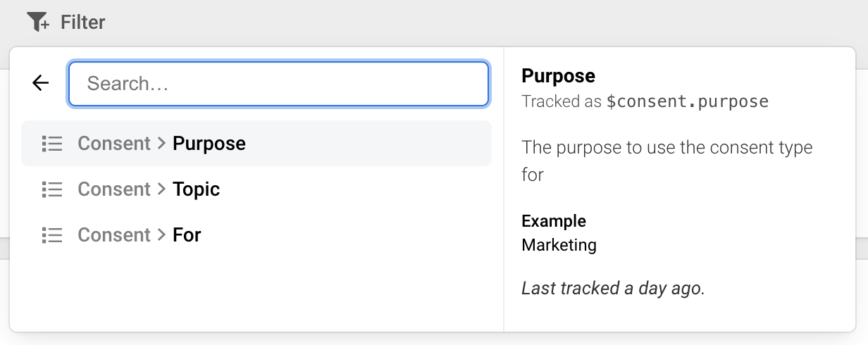Go back using the left arrow

[x=41, y=83]
